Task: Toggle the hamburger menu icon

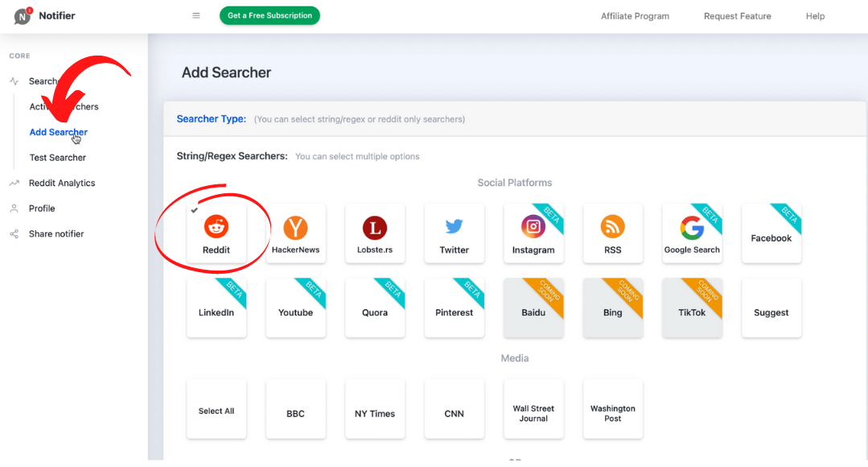Action: pyautogui.click(x=196, y=15)
